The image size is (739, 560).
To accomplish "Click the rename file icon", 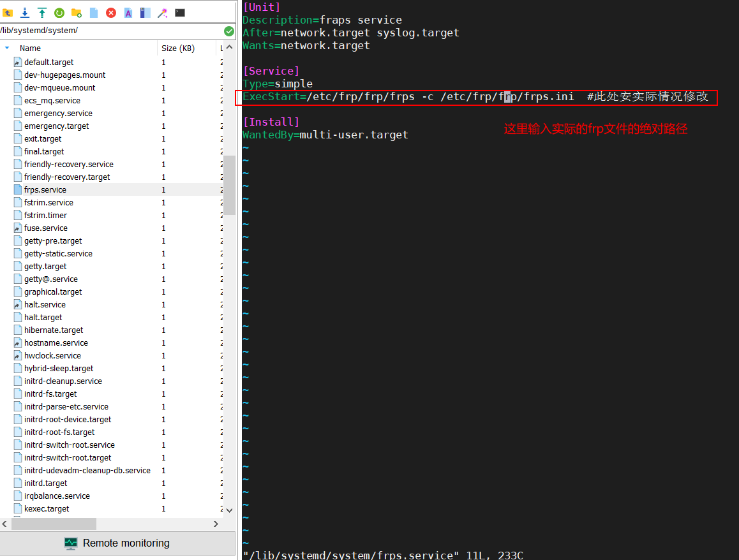I will (128, 13).
